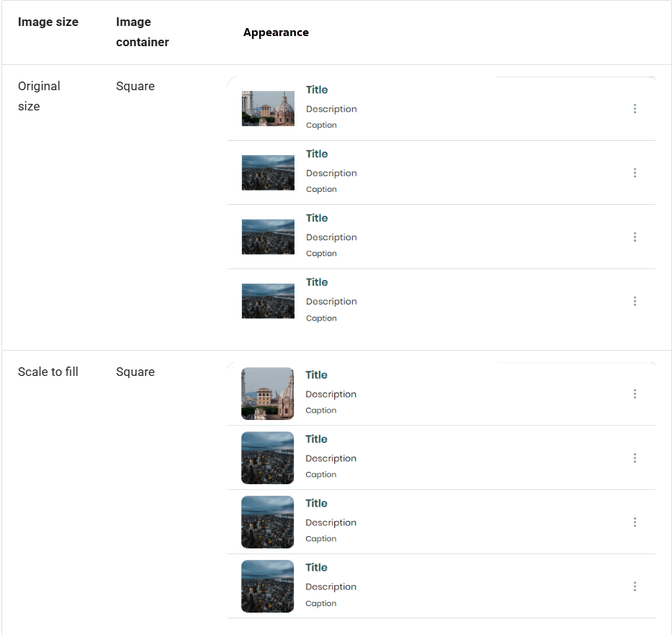The height and width of the screenshot is (635, 672).
Task: Click Caption text in the last Scale to fill item
Action: pyautogui.click(x=321, y=603)
